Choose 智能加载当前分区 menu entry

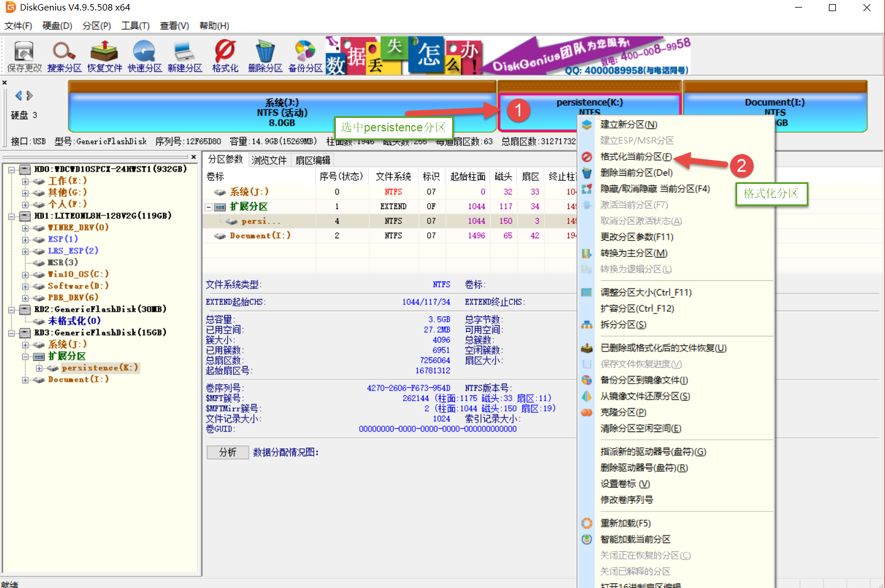(676, 539)
